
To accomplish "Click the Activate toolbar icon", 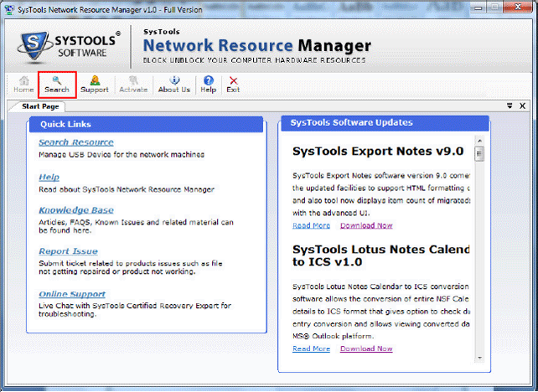I will coord(133,85).
